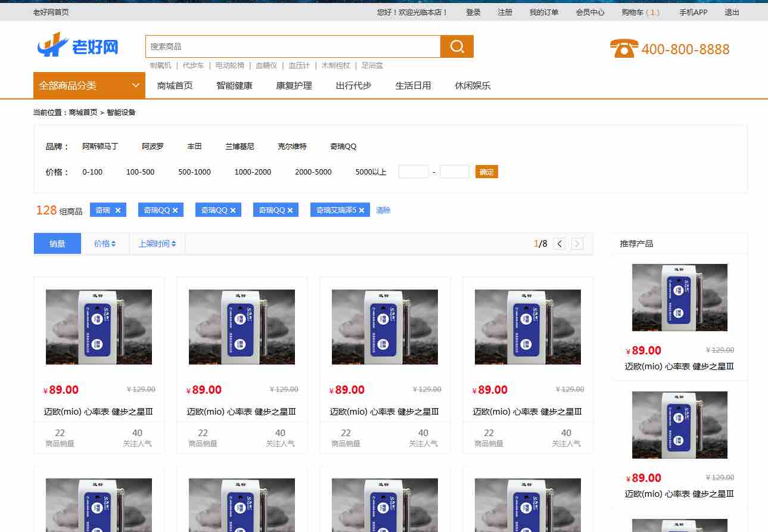Viewport: 768px width, 532px height.
Task: Sort products by 价格
Action: (x=105, y=244)
